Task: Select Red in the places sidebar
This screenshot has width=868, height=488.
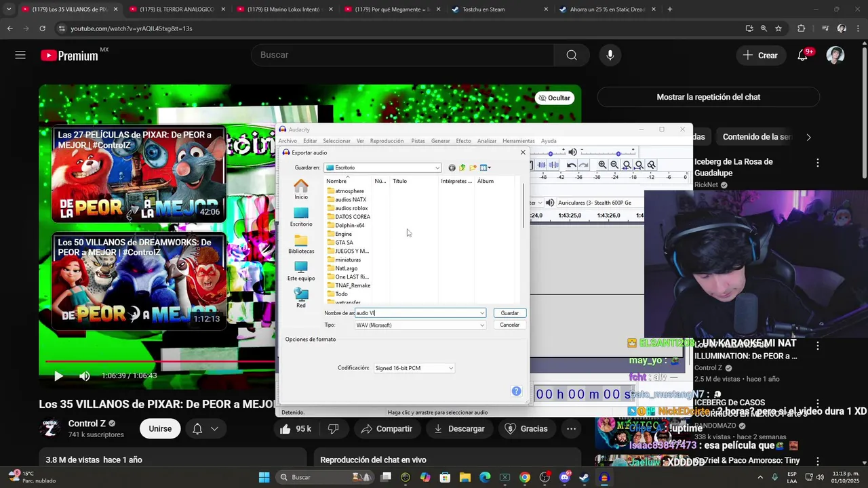Action: point(301,298)
